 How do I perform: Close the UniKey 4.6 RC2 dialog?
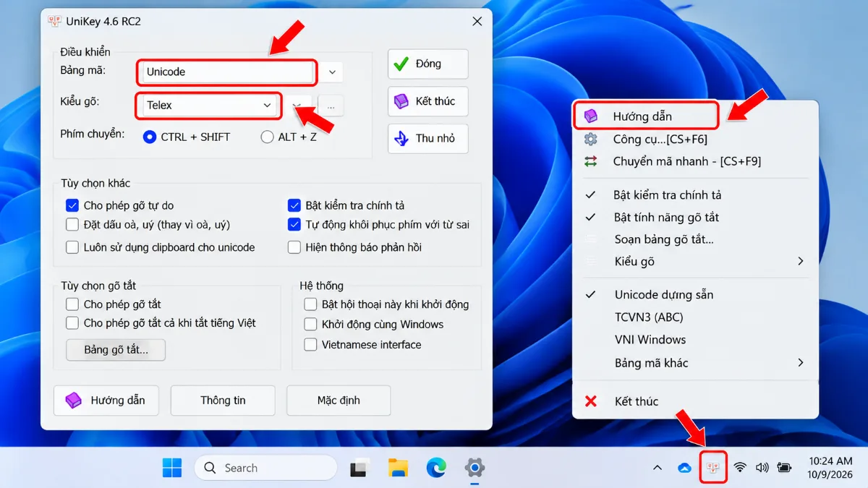pos(477,22)
